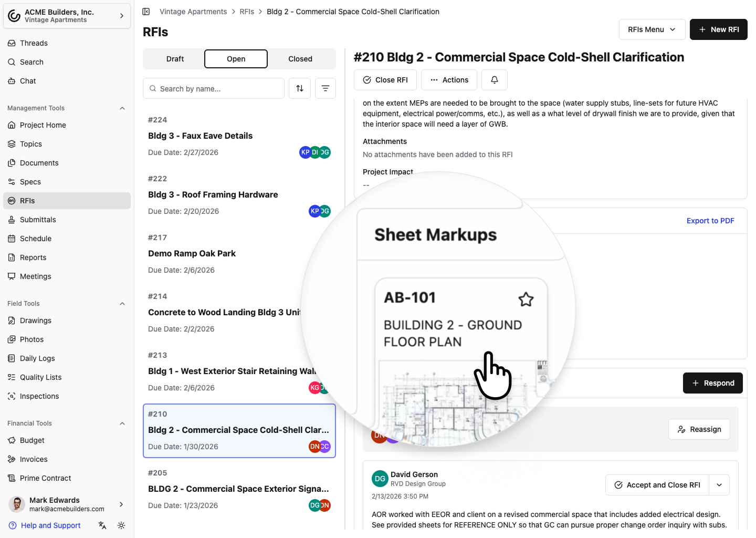Collapse the Financial Tools section
756x538 pixels.
tap(122, 423)
